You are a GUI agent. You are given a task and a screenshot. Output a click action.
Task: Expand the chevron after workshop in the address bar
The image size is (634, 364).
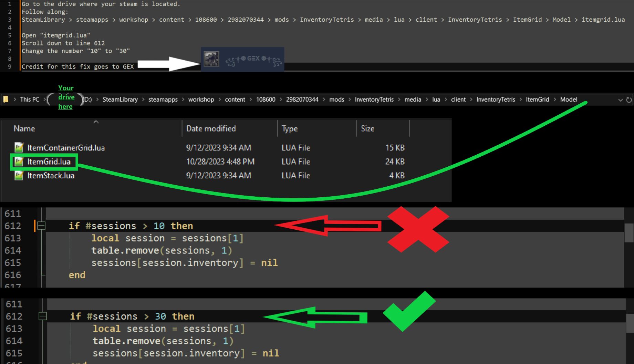[220, 100]
